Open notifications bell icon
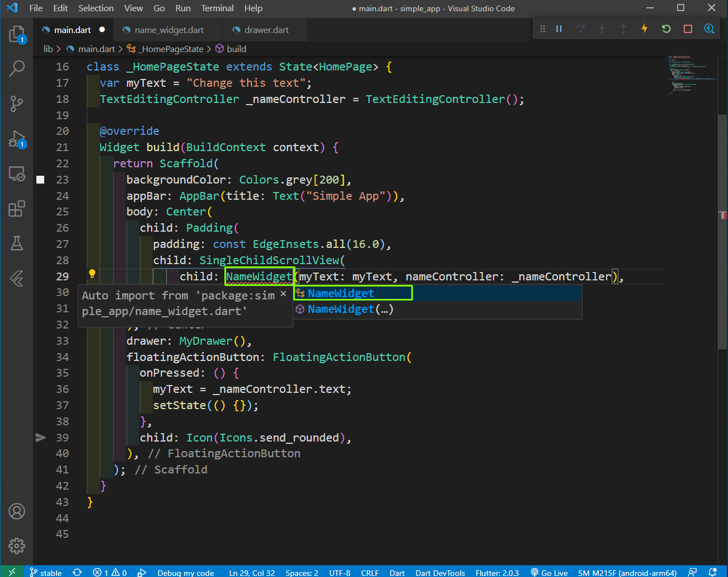728x577 pixels. (x=712, y=573)
